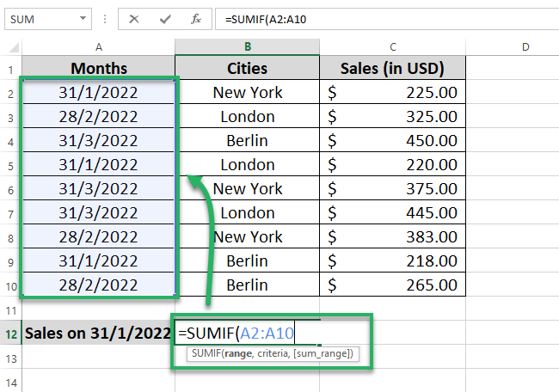
Task: Open the Name Box dropdown arrow
Action: pos(83,19)
